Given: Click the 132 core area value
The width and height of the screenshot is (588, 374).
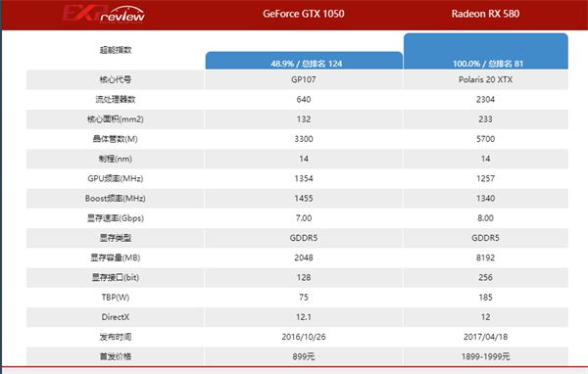Looking at the screenshot, I should 304,119.
